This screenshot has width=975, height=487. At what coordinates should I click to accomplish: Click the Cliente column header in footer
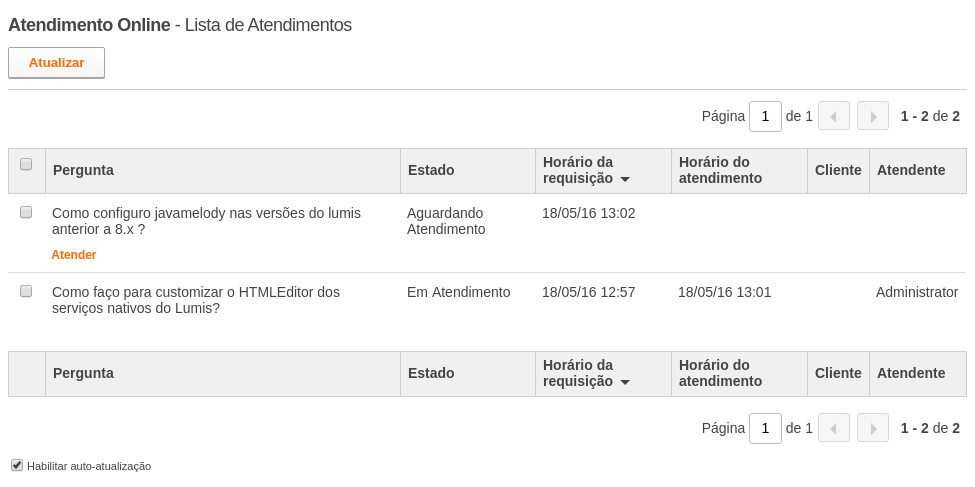coord(838,373)
